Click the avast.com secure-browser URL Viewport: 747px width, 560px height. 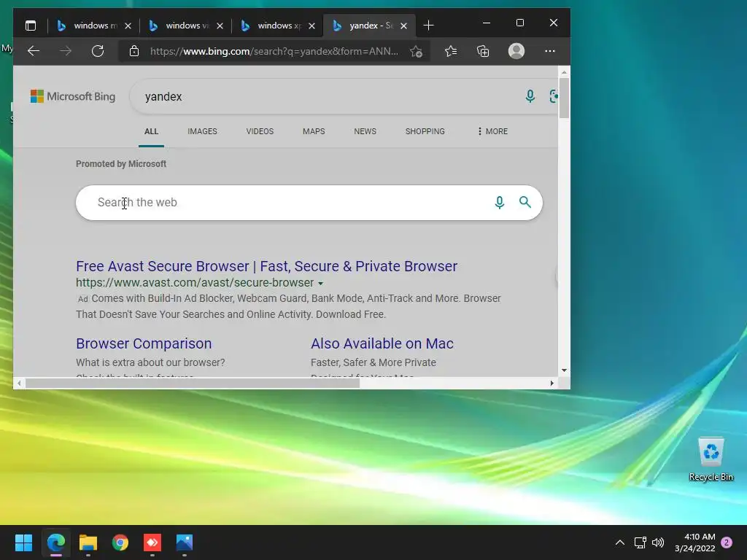click(x=195, y=282)
